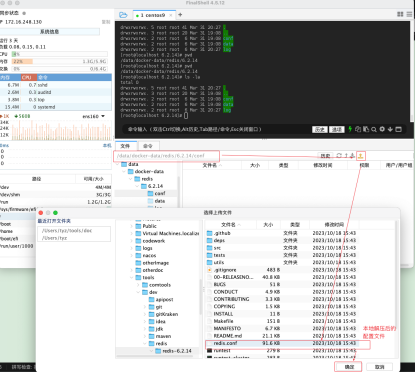Switch to the 命令 tab
Image resolution: width=415 pixels, height=372 pixels.
coord(148,146)
